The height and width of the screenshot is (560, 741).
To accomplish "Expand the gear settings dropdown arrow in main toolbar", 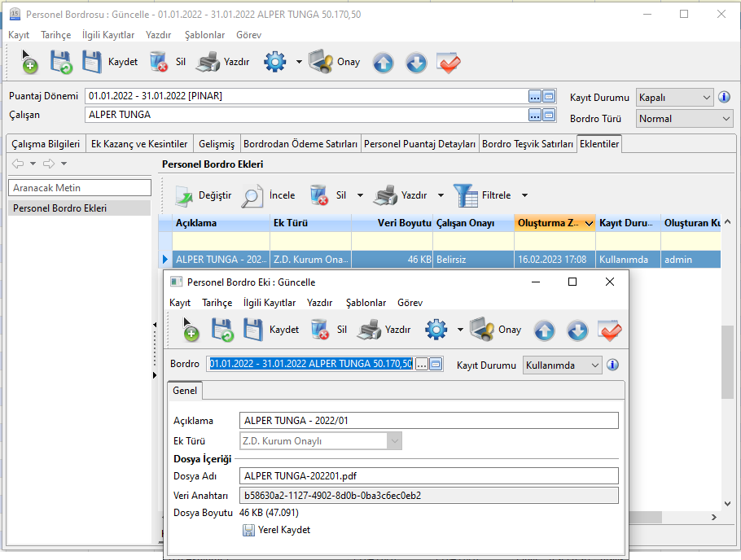I will point(299,63).
